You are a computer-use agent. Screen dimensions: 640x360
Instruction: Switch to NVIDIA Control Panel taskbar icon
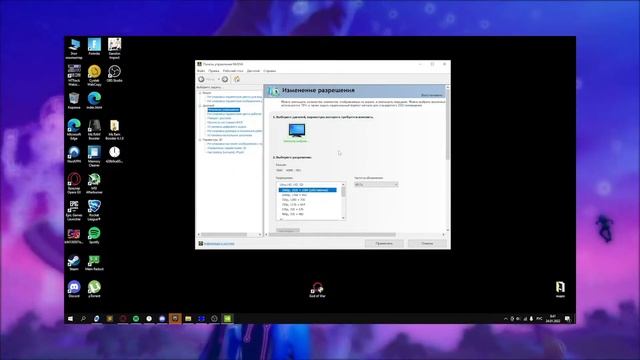coord(227,318)
